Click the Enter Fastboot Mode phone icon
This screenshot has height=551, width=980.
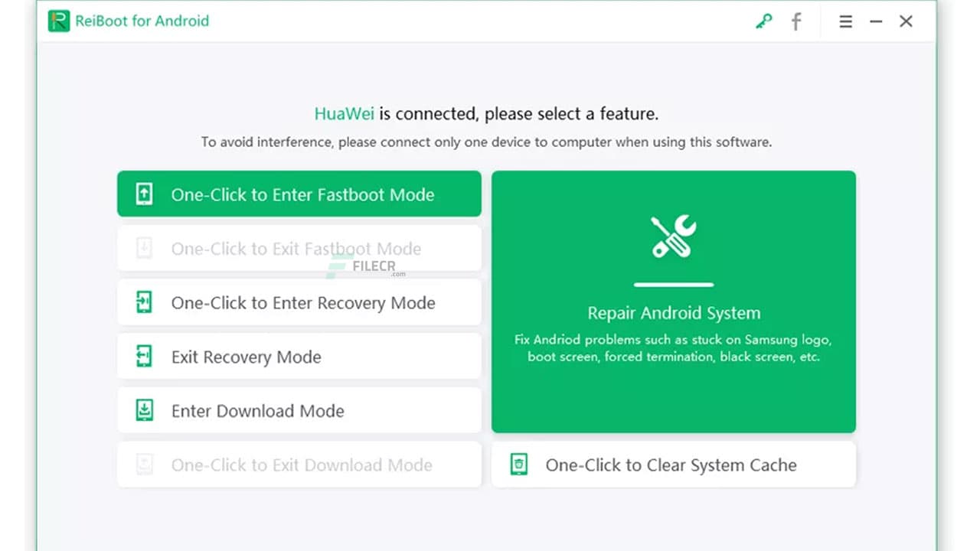[x=145, y=194]
